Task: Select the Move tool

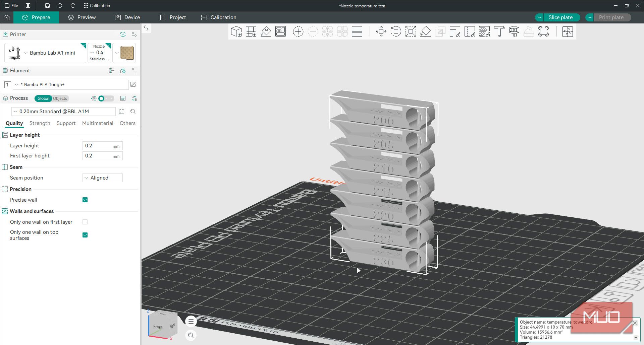Action: (381, 31)
